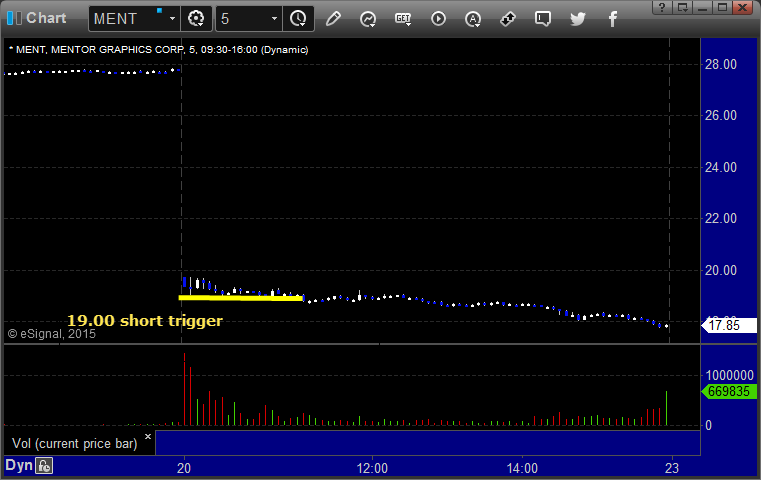Share the chart on Facebook
Viewport: 761px width, 480px height.
pyautogui.click(x=612, y=19)
